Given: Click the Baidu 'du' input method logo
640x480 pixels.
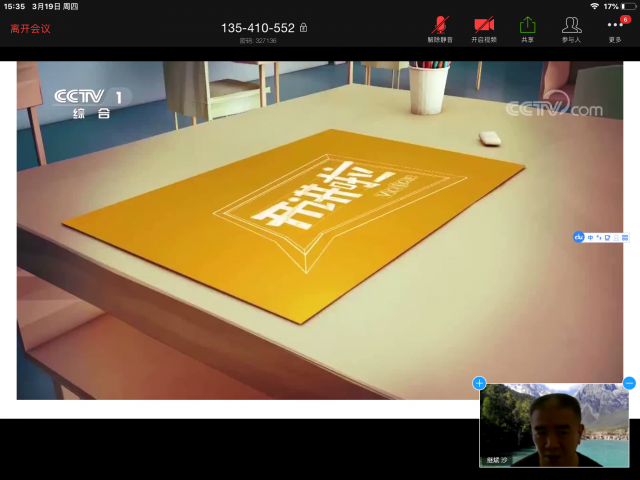Looking at the screenshot, I should point(579,237).
